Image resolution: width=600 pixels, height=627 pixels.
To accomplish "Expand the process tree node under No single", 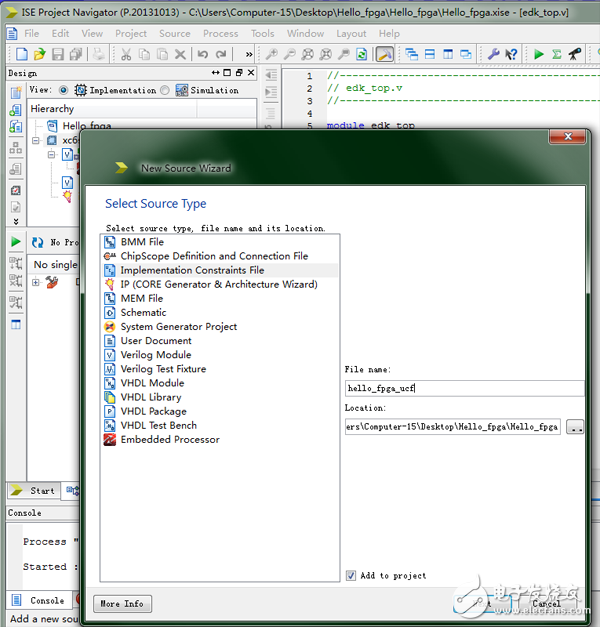I will pos(37,283).
